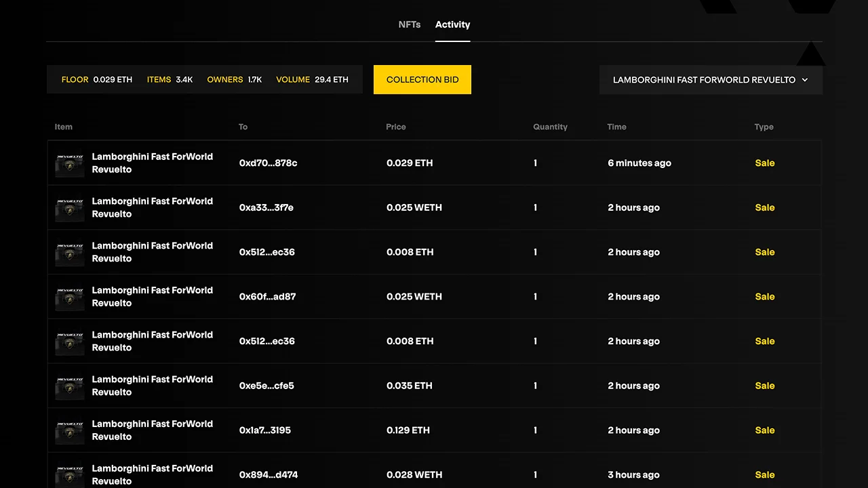Click the Type column header
The width and height of the screenshot is (868, 488).
point(764,127)
